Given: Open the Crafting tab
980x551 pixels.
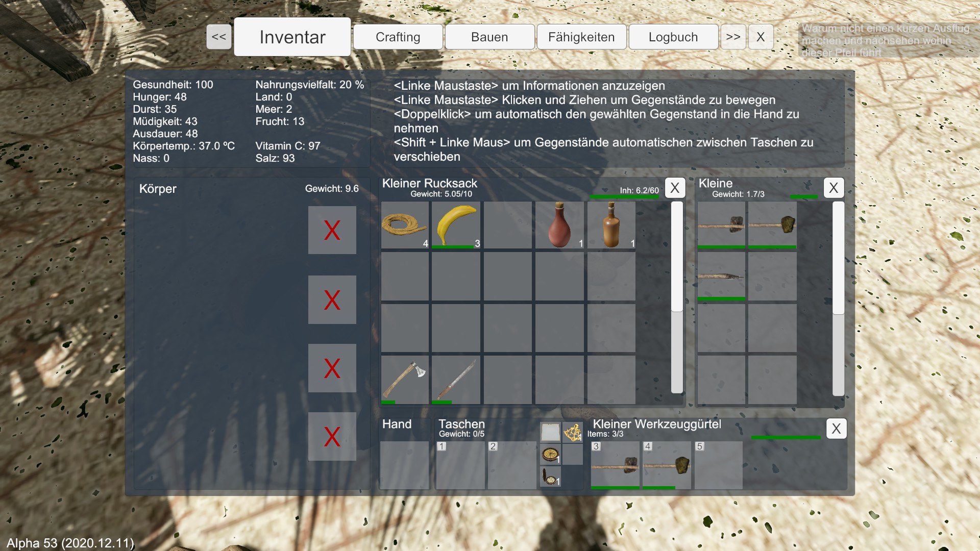Looking at the screenshot, I should click(398, 37).
